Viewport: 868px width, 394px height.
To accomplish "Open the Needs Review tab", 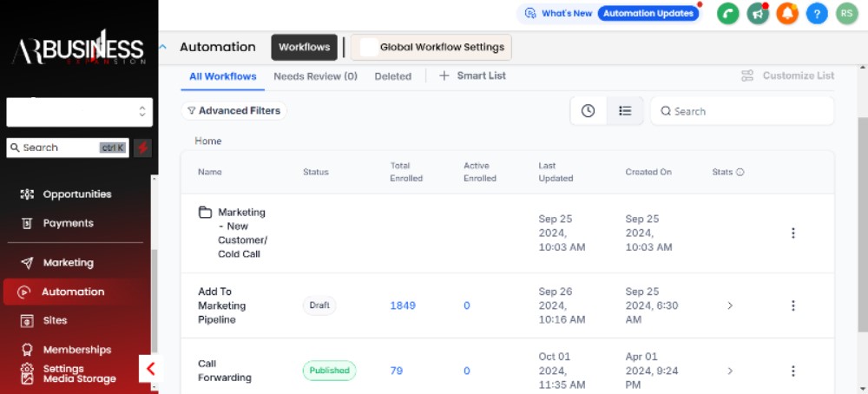I will 315,76.
